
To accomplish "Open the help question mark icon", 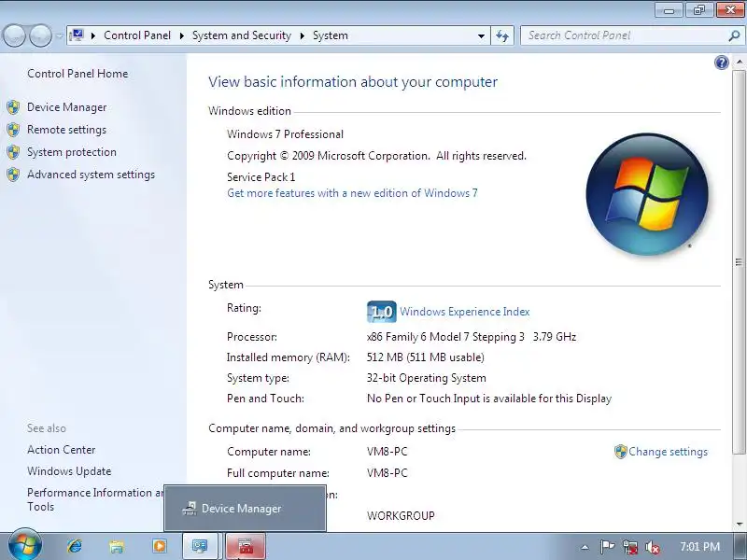I will tap(722, 63).
